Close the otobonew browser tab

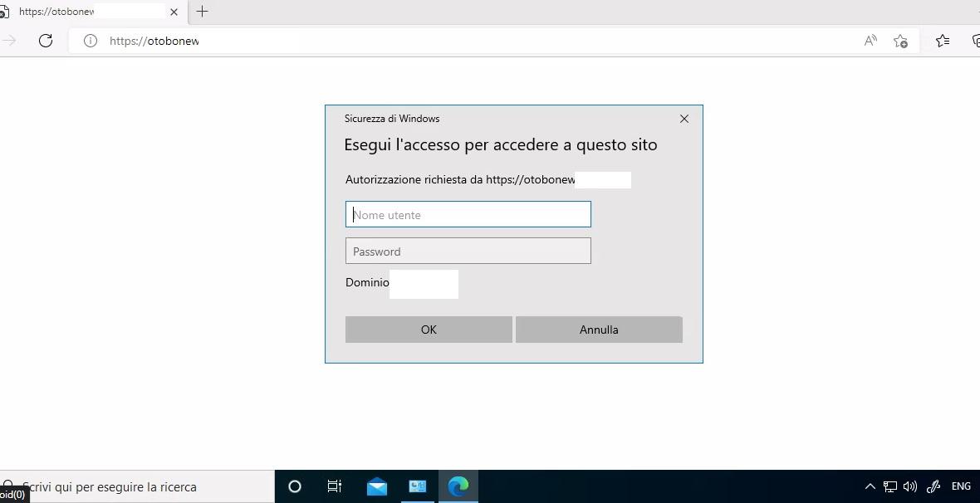tap(174, 12)
